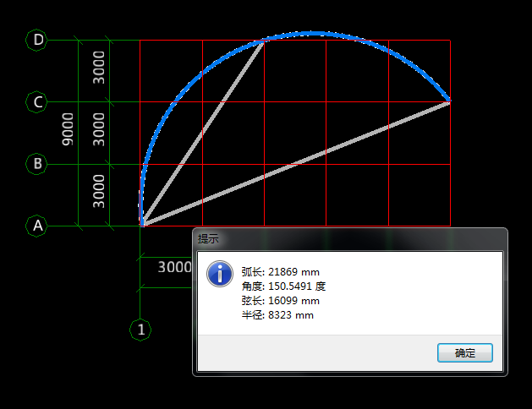Click the 9000 overall dimension text
532x409 pixels.
pyautogui.click(x=69, y=133)
